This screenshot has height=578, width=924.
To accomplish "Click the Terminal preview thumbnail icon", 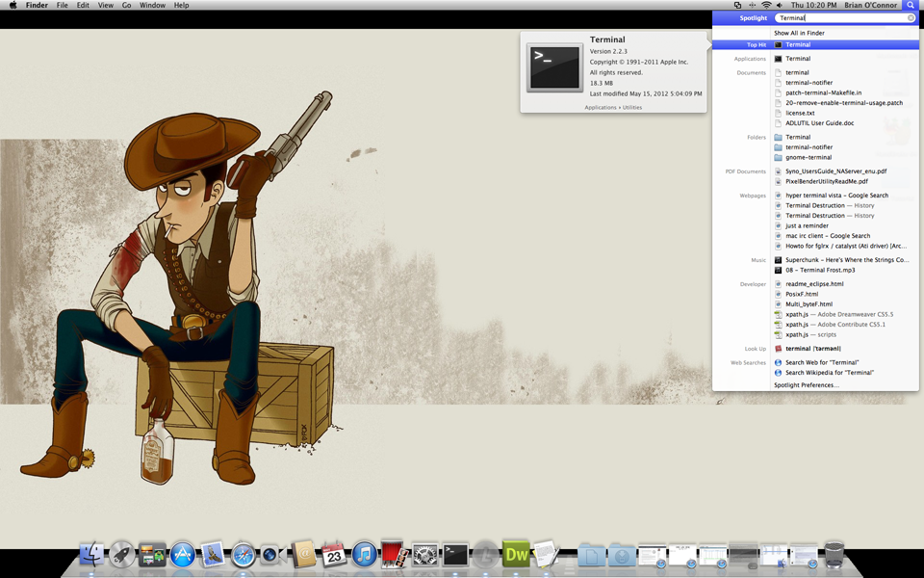I will (554, 67).
